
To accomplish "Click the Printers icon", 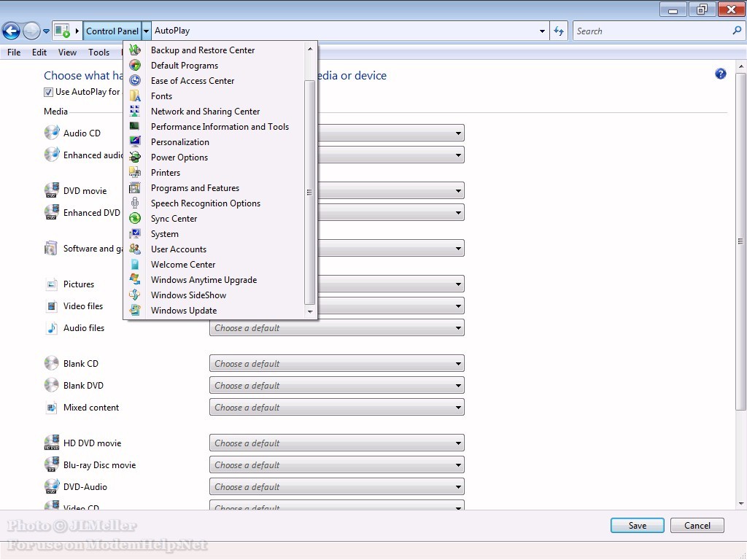I will point(135,172).
